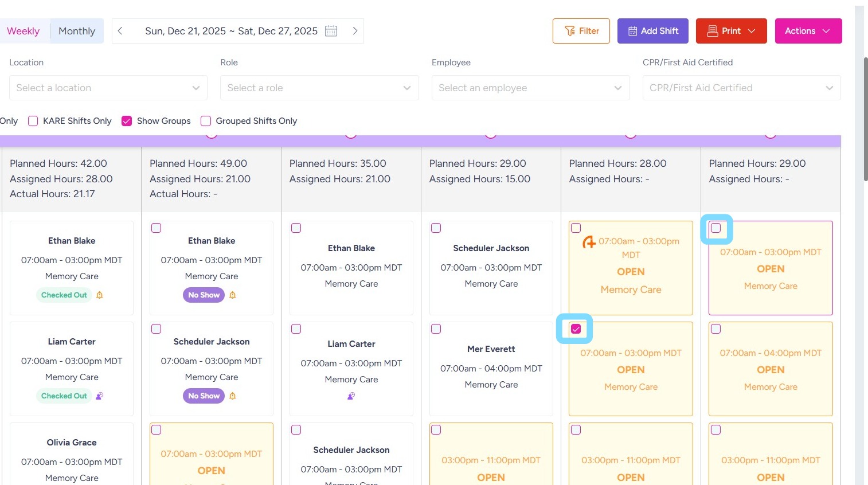Click person-clock icon beside Liam Carter's Checked Out badge
This screenshot has width=868, height=485.
click(x=99, y=396)
